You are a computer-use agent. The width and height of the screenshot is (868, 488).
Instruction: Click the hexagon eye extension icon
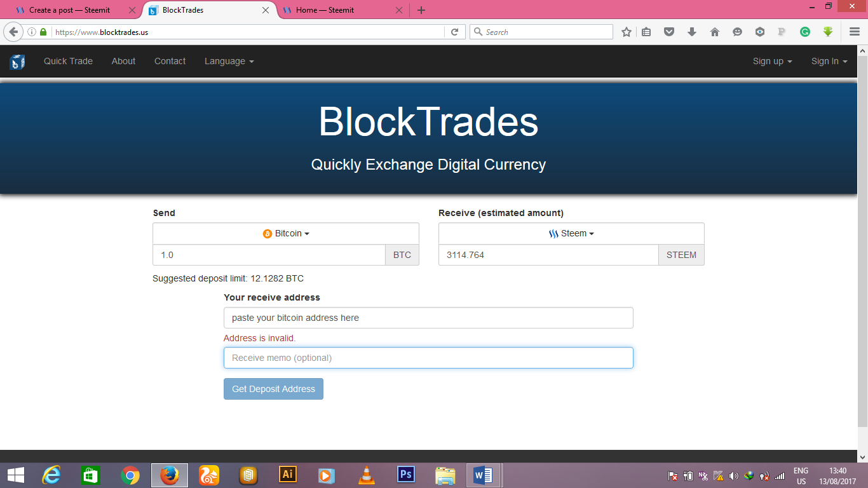[760, 32]
